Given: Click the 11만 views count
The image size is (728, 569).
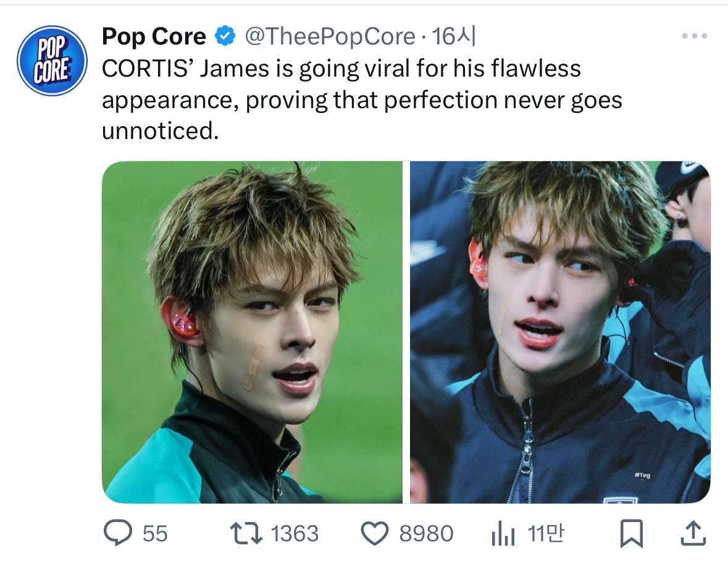Looking at the screenshot, I should tap(546, 534).
